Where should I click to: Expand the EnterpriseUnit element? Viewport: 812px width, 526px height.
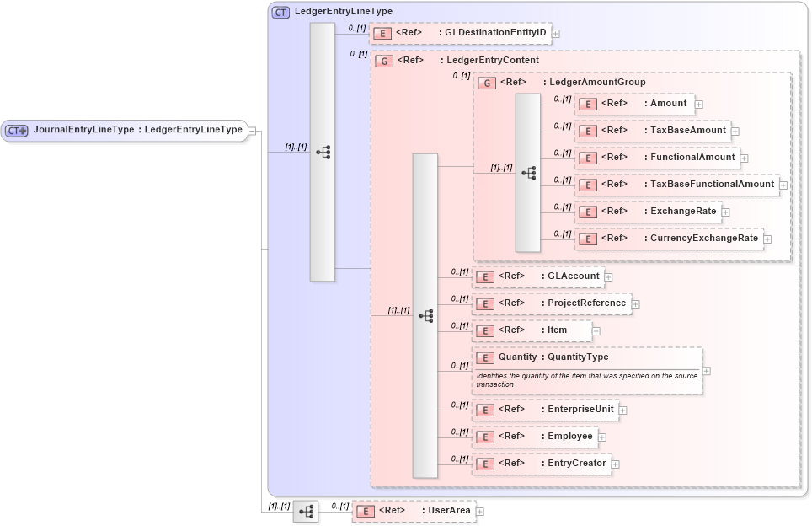click(x=622, y=410)
